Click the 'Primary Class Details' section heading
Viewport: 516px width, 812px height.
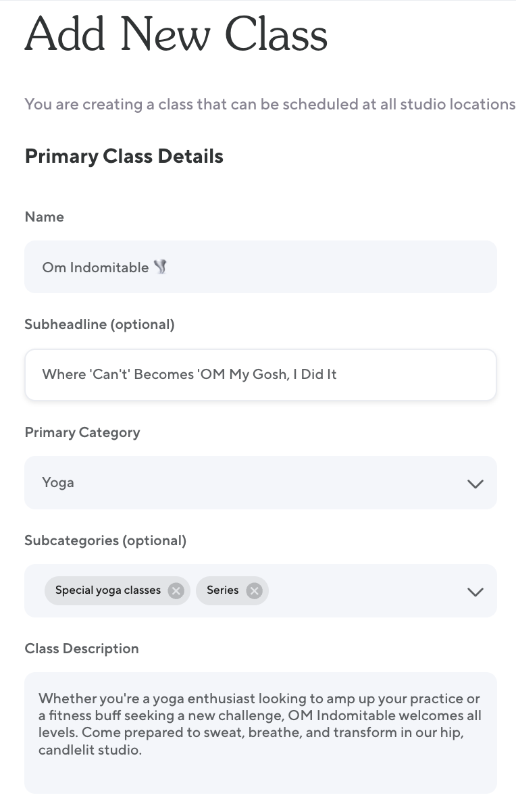tap(124, 156)
